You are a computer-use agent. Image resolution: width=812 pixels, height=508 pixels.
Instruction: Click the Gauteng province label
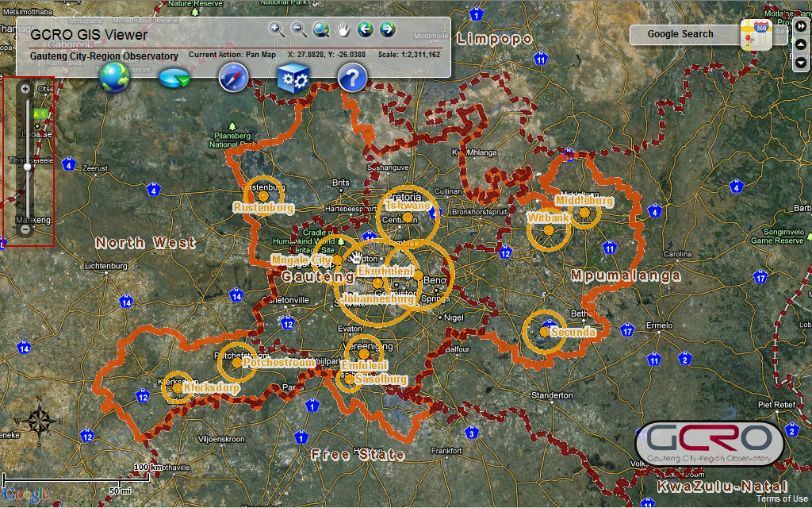tap(319, 277)
